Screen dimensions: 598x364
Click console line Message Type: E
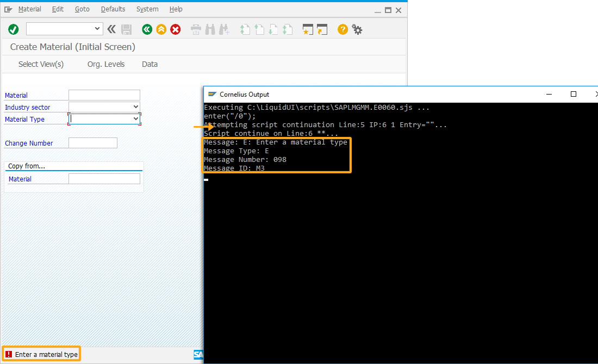236,151
